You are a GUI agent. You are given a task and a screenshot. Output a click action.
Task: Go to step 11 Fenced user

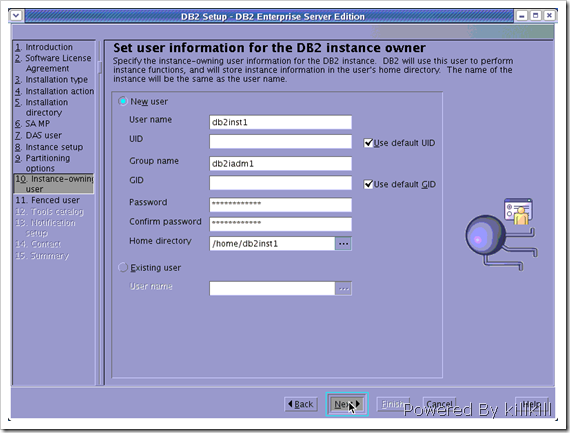click(x=47, y=200)
